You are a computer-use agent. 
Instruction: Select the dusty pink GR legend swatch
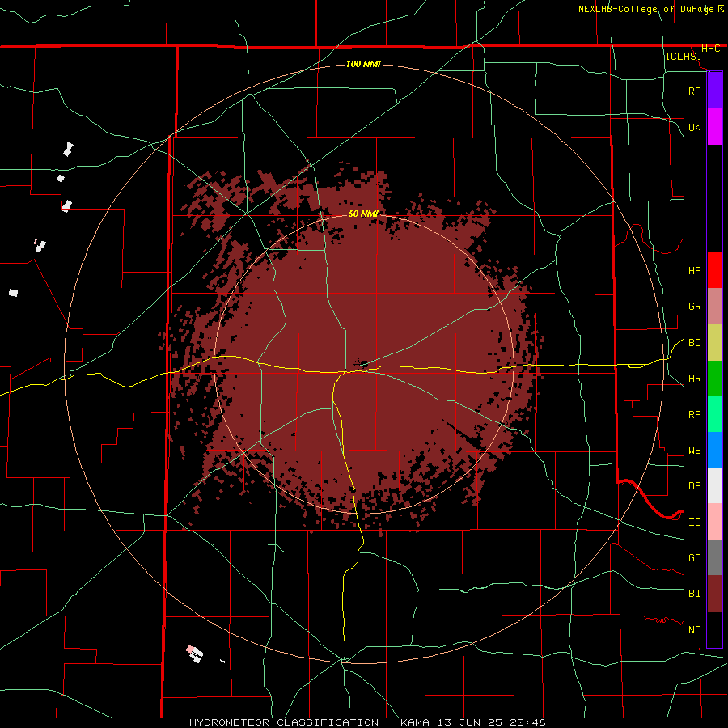(x=714, y=307)
